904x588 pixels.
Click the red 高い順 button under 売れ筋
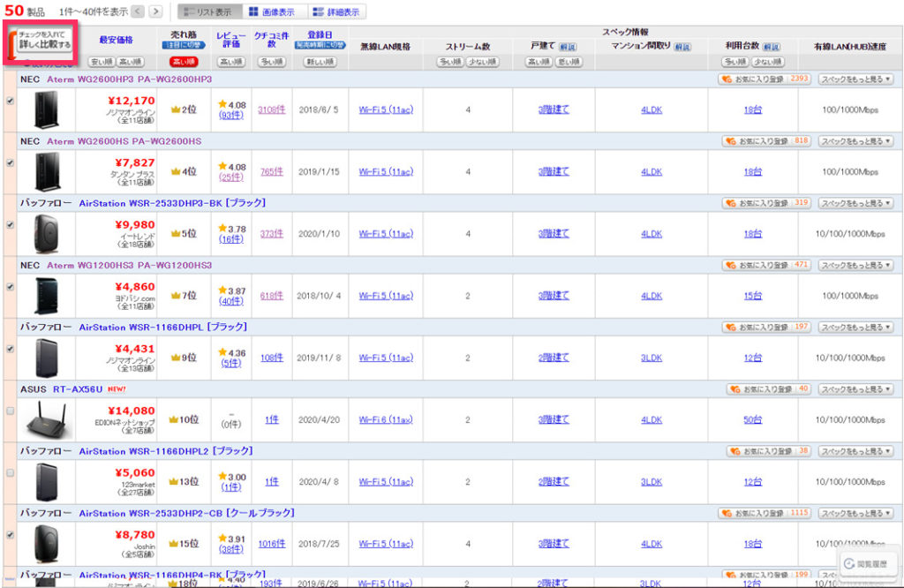184,62
